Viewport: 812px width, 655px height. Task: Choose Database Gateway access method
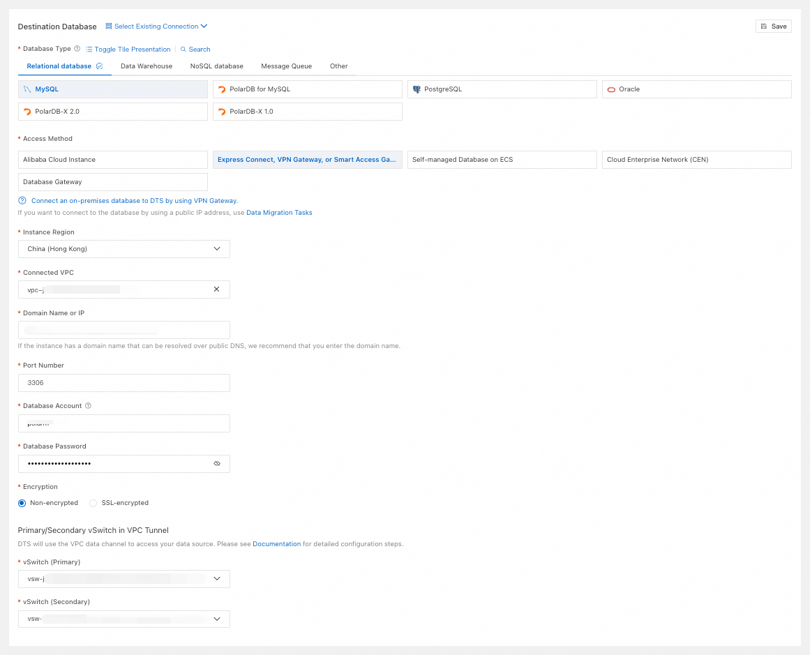pos(113,182)
